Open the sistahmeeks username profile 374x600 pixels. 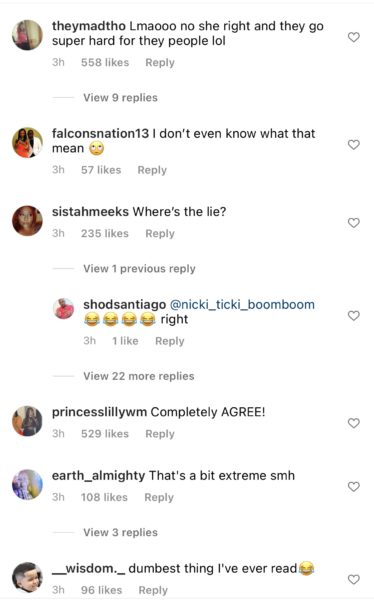[x=90, y=212]
